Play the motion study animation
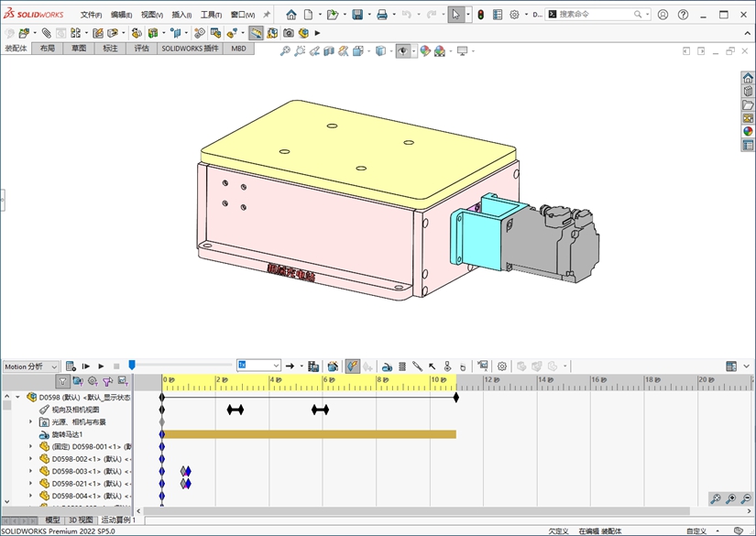Viewport: 756px width, 536px height. coord(101,366)
